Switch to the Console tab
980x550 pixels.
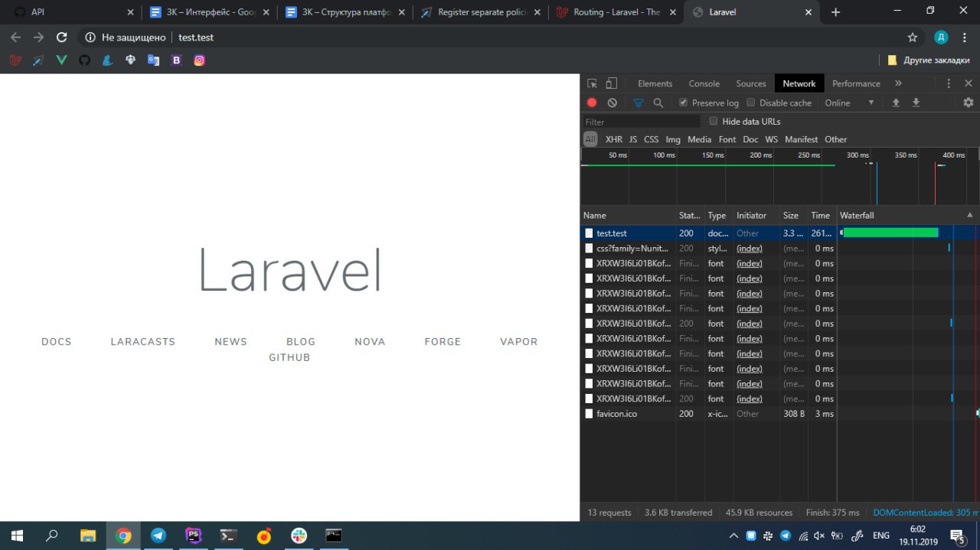coord(704,83)
